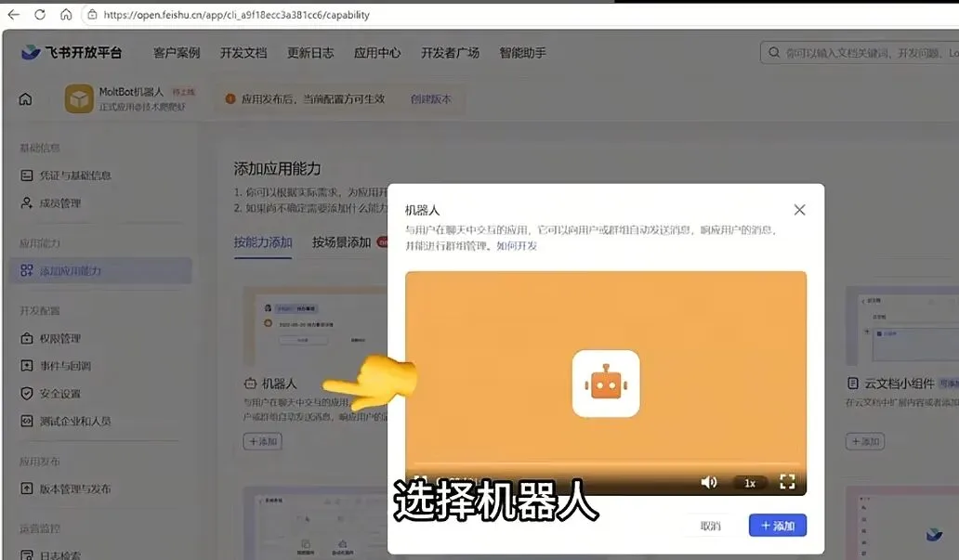Open the 飞书开放平台 logo
The width and height of the screenshot is (959, 560).
(72, 53)
